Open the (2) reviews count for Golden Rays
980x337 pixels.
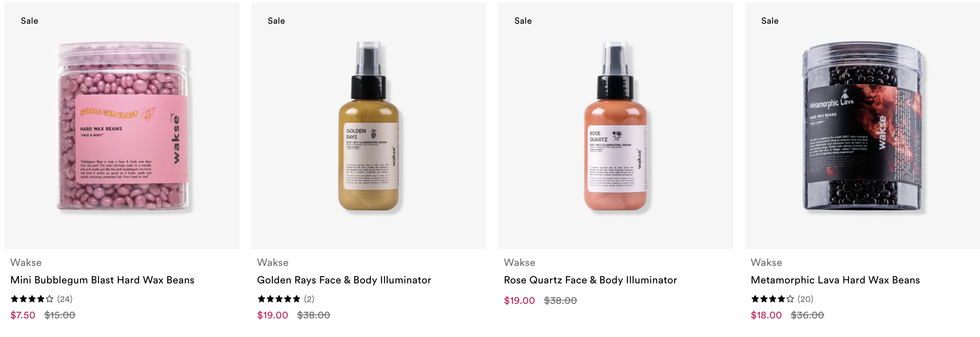[x=309, y=299]
